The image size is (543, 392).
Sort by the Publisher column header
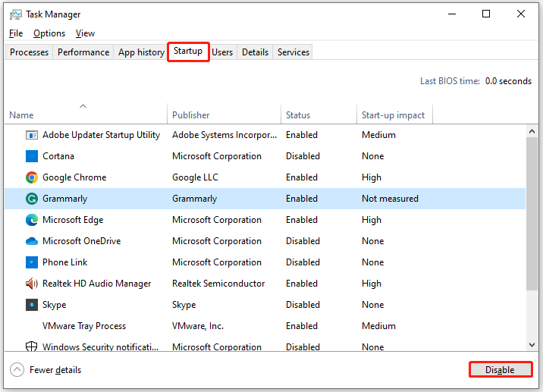coord(224,114)
